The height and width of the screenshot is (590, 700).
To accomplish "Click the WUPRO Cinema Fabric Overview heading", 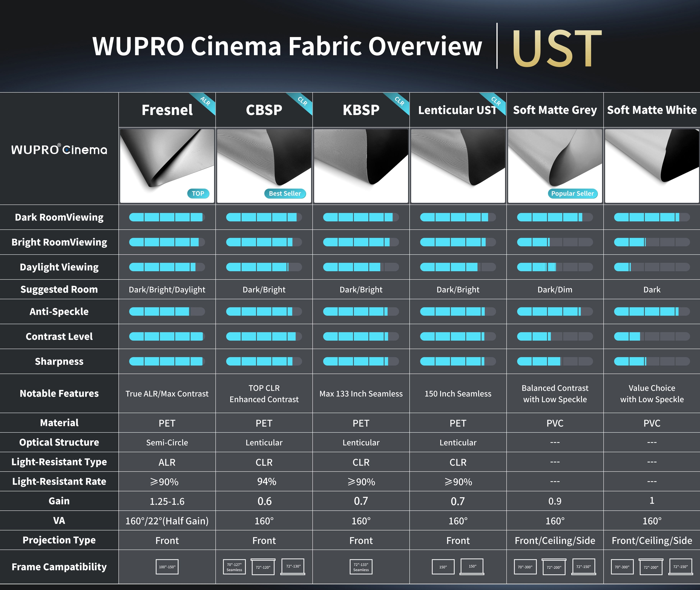I will point(287,46).
